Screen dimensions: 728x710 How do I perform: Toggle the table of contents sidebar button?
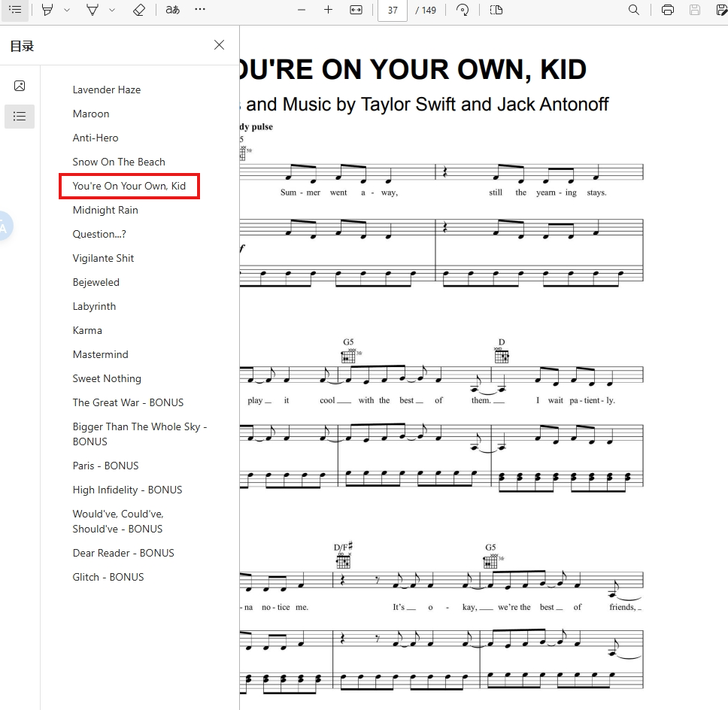tap(15, 10)
